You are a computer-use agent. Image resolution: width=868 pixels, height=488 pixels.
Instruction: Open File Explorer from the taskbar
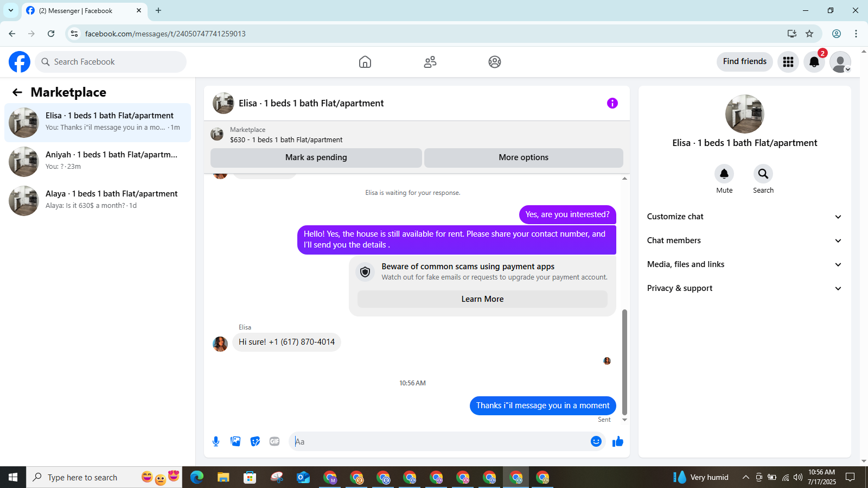pyautogui.click(x=223, y=477)
